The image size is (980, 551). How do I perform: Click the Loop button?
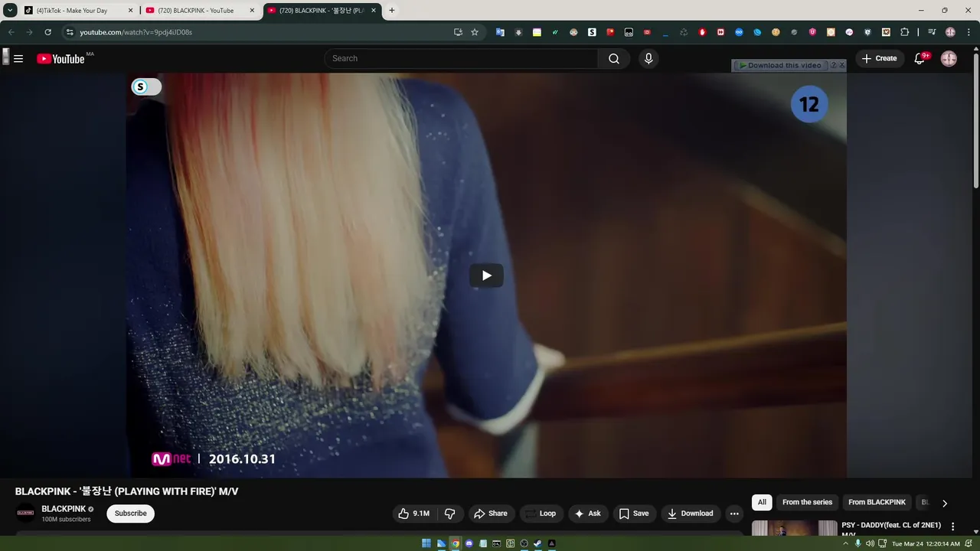click(x=541, y=514)
